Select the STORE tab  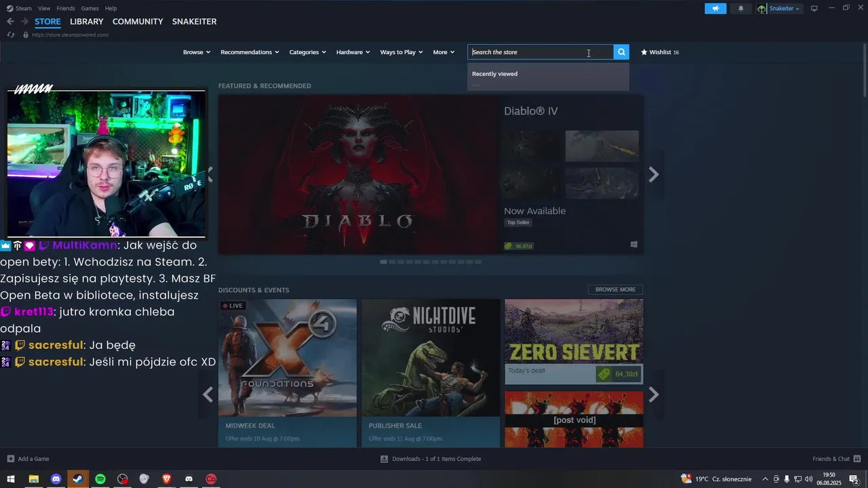click(x=47, y=22)
